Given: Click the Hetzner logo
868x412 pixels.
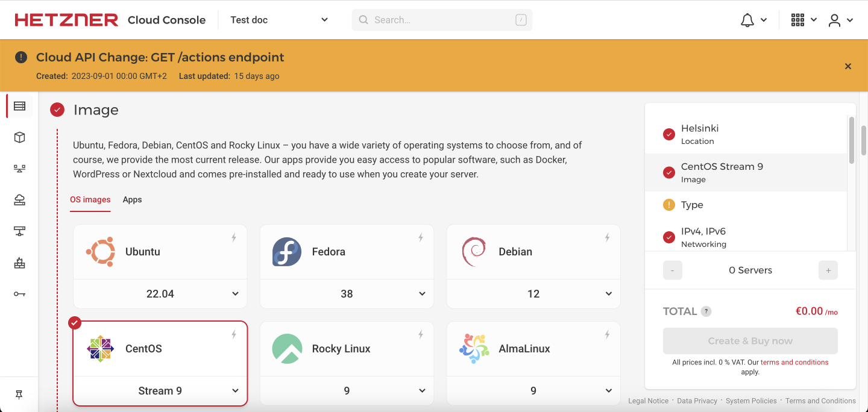Looking at the screenshot, I should 66,20.
